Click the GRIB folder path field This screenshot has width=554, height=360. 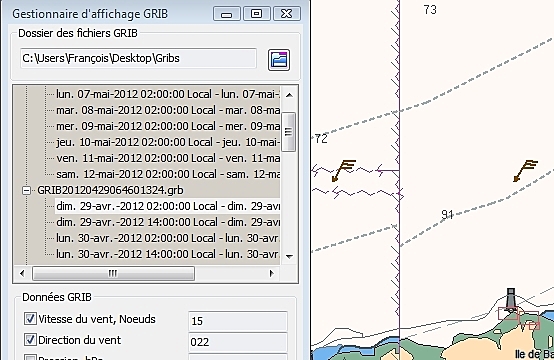coord(138,58)
